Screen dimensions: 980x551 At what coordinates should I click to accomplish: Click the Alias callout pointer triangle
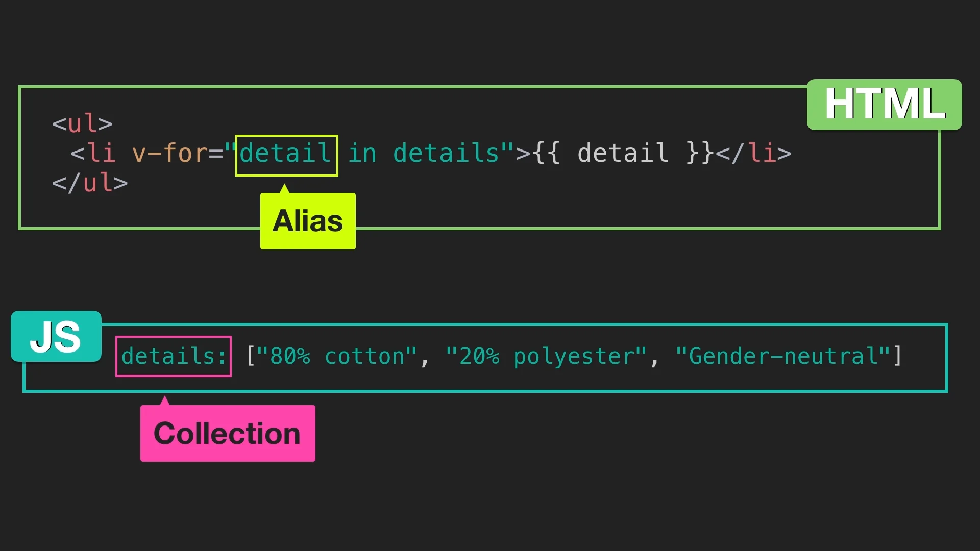click(x=285, y=189)
